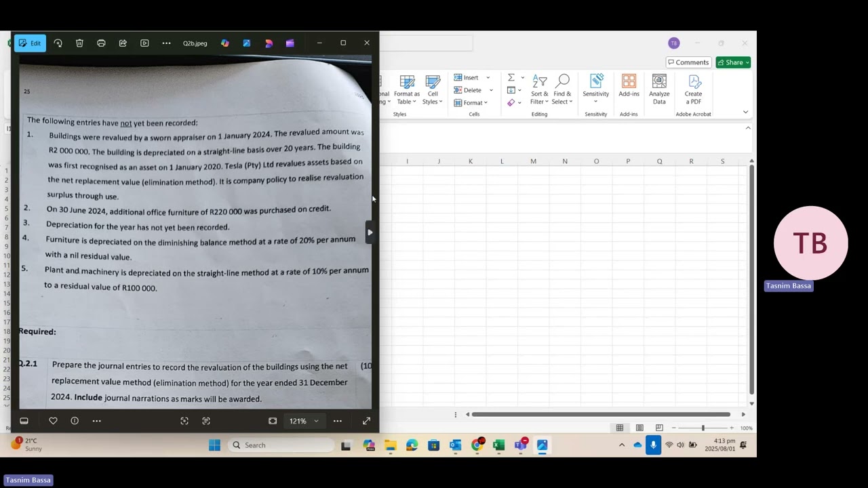Image resolution: width=868 pixels, height=488 pixels.
Task: Click the green Share button in Excel
Action: point(733,62)
